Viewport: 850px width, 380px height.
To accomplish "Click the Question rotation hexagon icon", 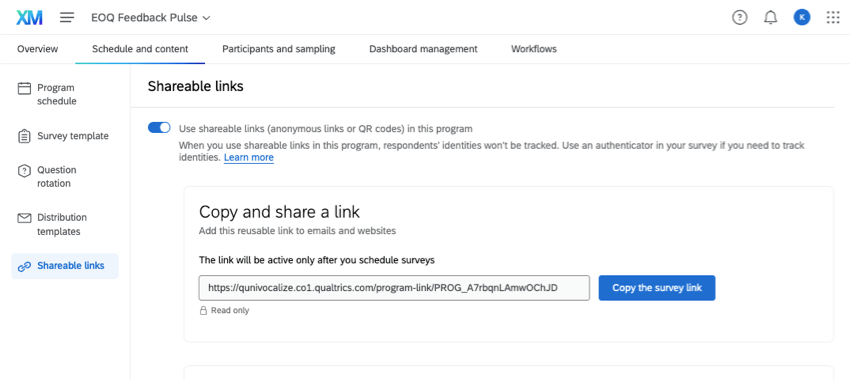I will tap(24, 171).
